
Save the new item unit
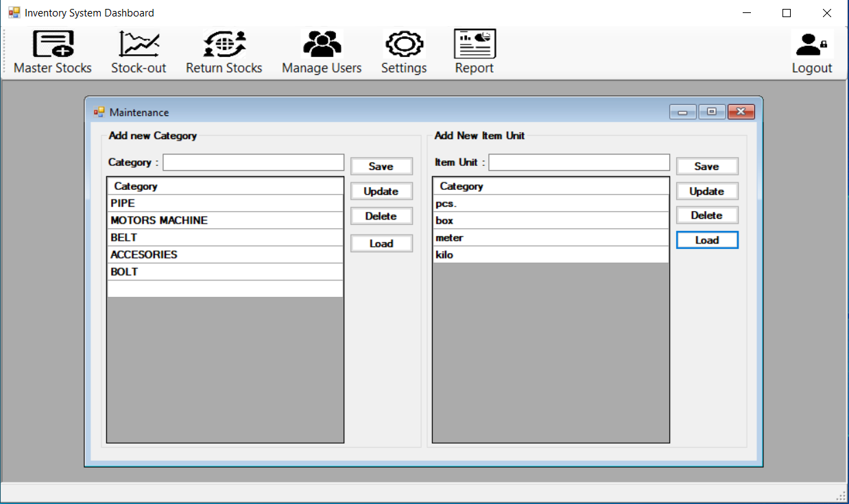[707, 166]
